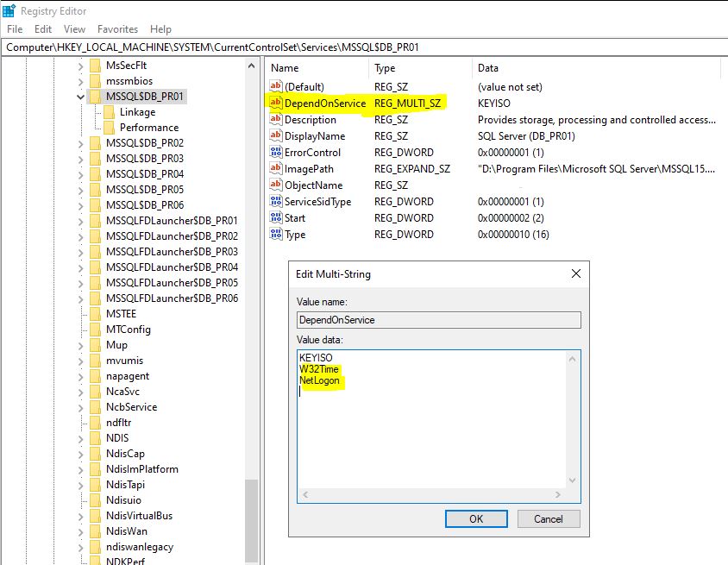The image size is (728, 565).
Task: Click the Performance subkey folder icon
Action: 109,127
